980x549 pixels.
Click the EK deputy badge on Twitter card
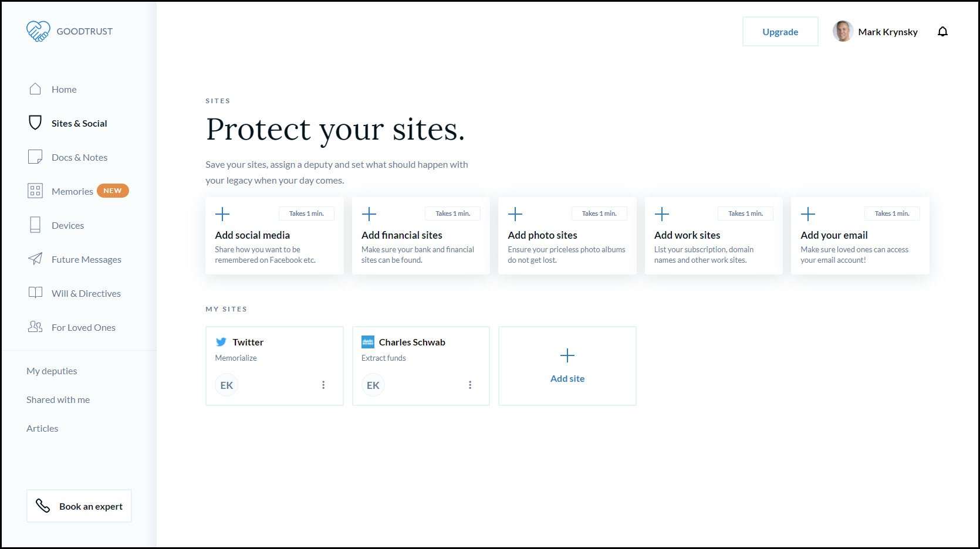click(227, 385)
